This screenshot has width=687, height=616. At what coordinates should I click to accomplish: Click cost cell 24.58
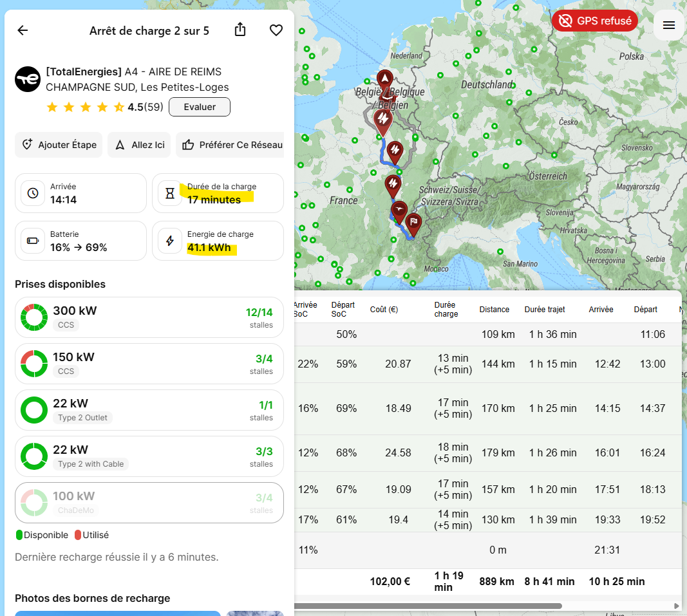pyautogui.click(x=398, y=453)
